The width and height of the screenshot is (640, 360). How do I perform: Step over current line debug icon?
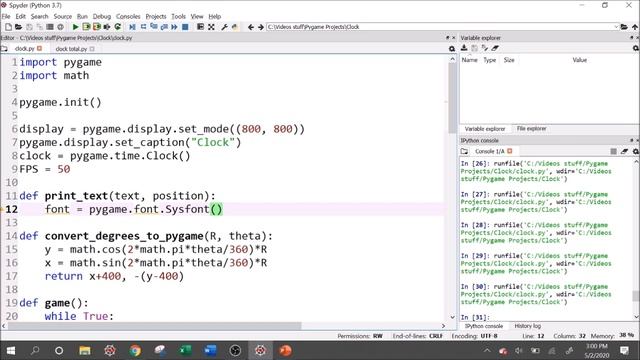143,27
